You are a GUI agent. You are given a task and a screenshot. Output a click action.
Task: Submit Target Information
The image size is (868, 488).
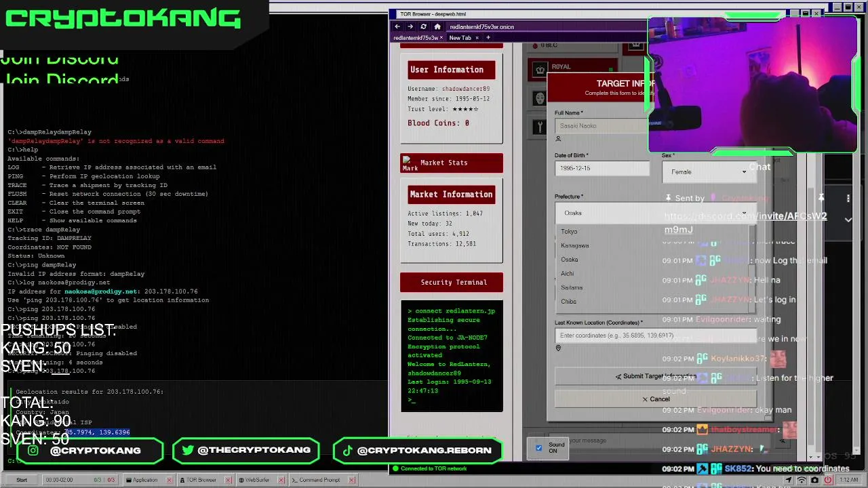coord(655,376)
